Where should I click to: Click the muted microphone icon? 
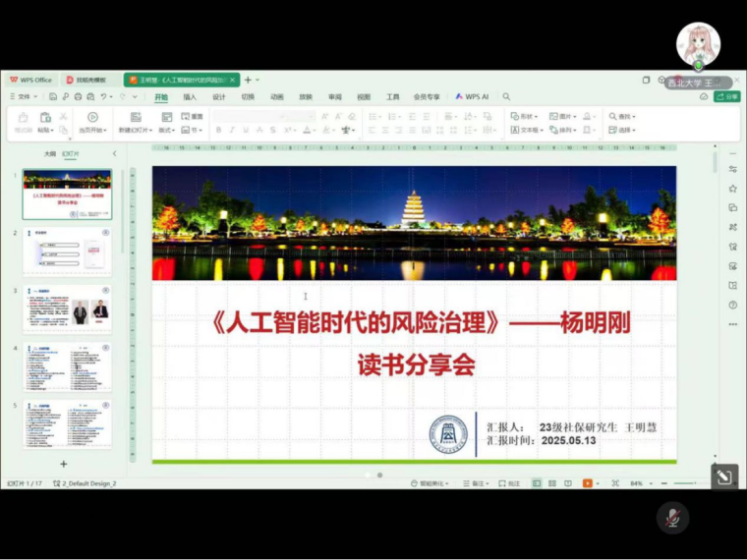coord(672,517)
